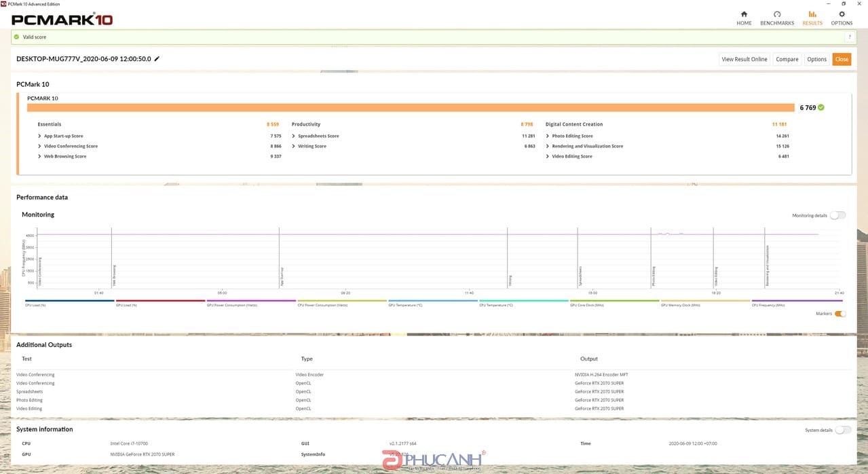
Task: Click the Photo Editing marker in the chart
Action: [654, 277]
